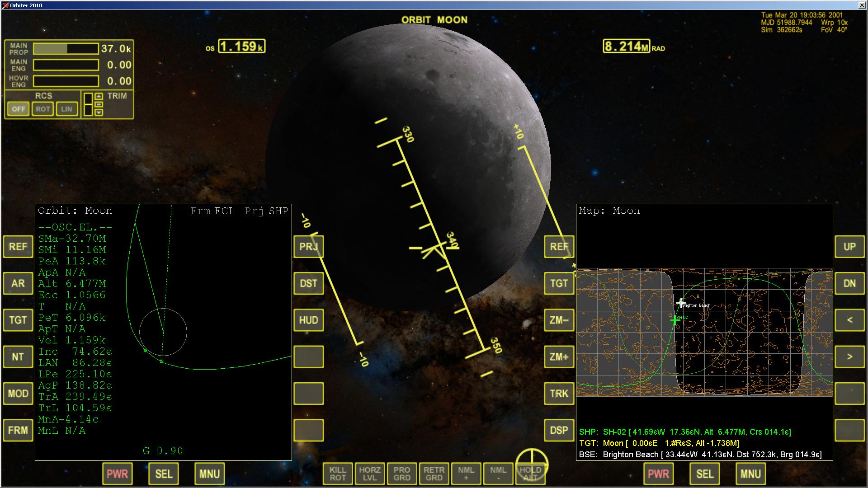Click the TRIM position indicator bar
The height and width of the screenshot is (488, 868).
88,104
